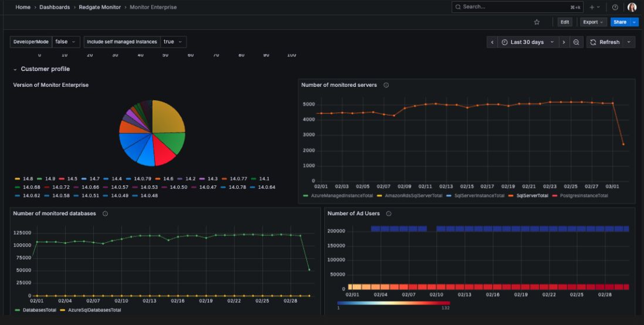644x325 pixels.
Task: Show info for Number of monitored servers
Action: (386, 85)
